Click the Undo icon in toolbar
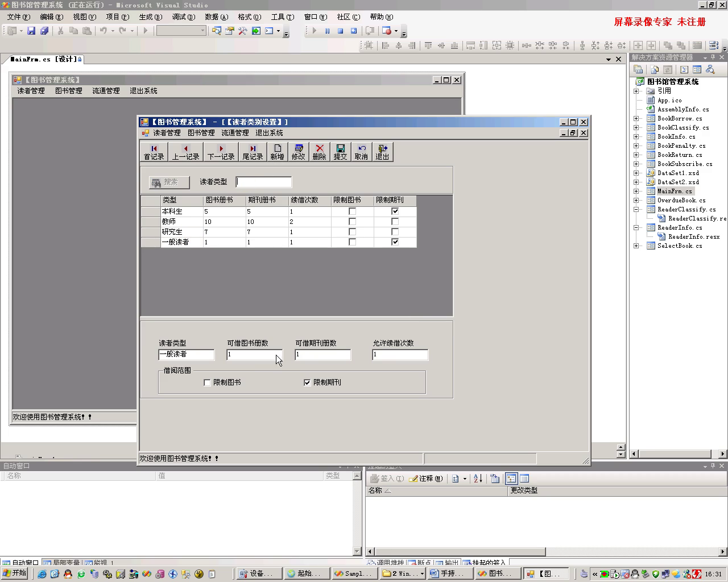The height and width of the screenshot is (582, 728). click(x=104, y=31)
